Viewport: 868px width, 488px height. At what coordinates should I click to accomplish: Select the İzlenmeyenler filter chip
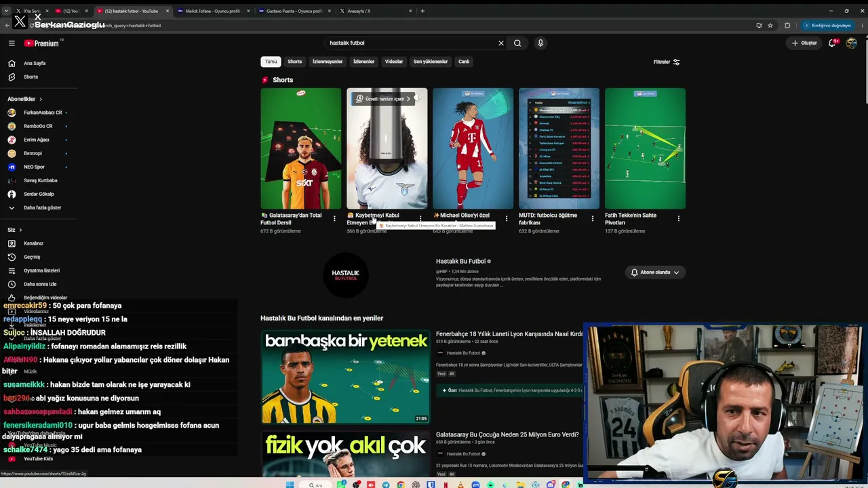pyautogui.click(x=328, y=62)
